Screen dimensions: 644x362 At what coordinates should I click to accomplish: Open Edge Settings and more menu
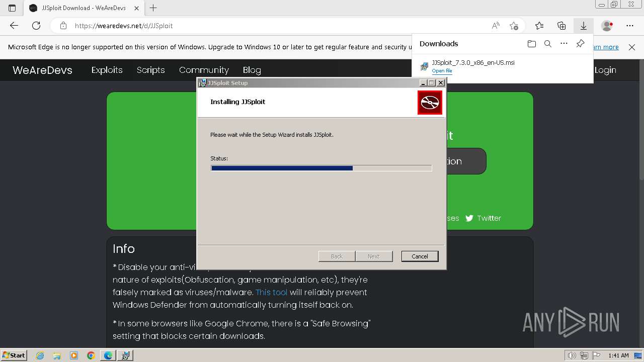point(630,26)
